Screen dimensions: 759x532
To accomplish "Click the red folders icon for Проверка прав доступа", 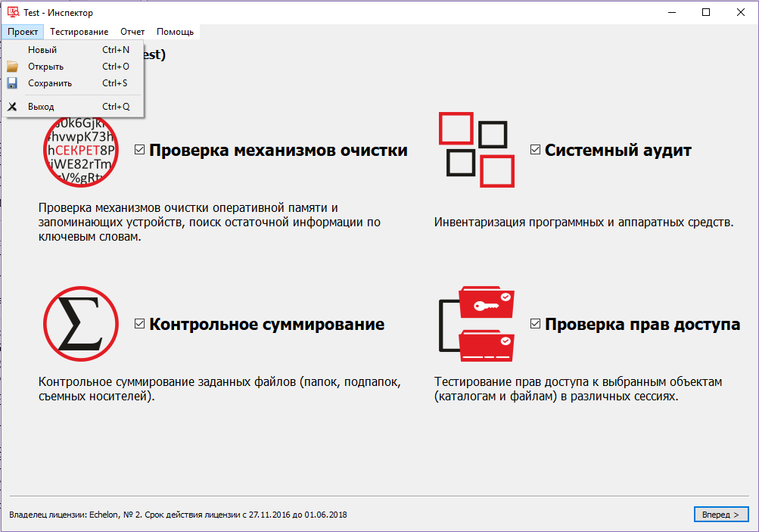I will (x=477, y=324).
